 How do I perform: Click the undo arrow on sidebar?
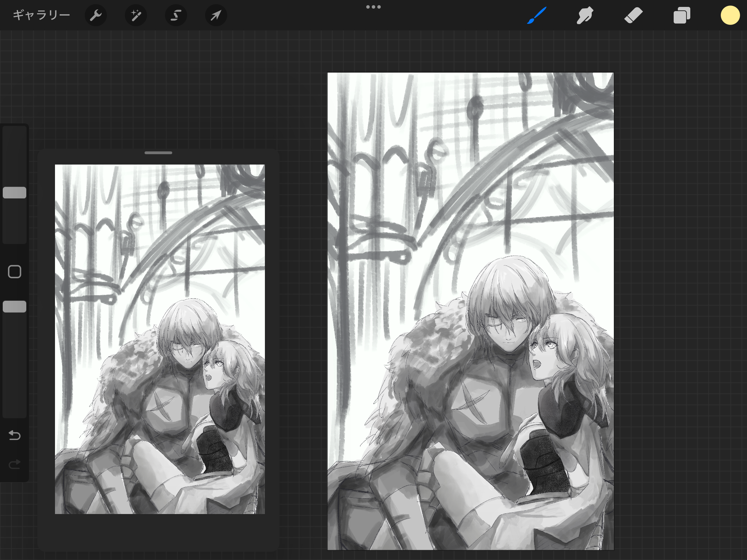click(x=15, y=435)
